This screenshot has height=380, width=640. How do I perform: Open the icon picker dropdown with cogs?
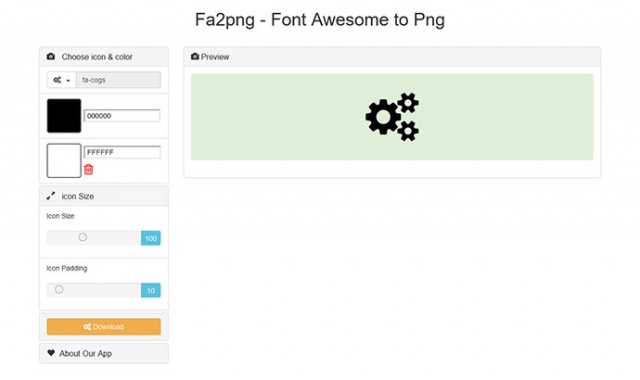[62, 80]
